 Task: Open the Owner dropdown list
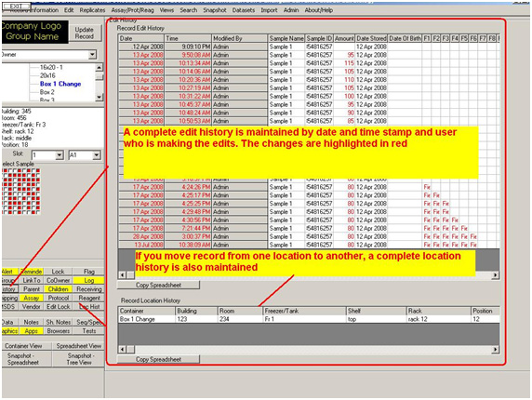(92, 55)
